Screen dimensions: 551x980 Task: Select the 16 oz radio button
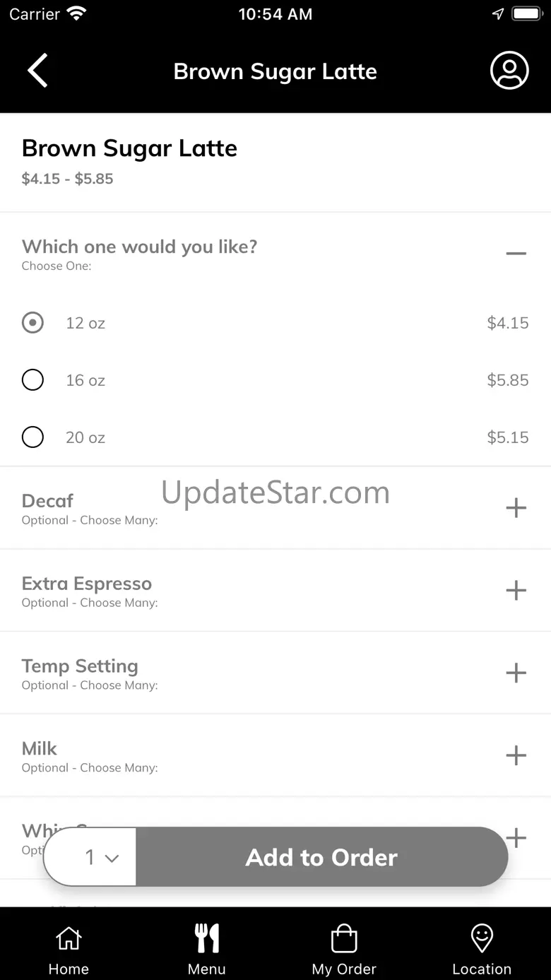pyautogui.click(x=32, y=380)
